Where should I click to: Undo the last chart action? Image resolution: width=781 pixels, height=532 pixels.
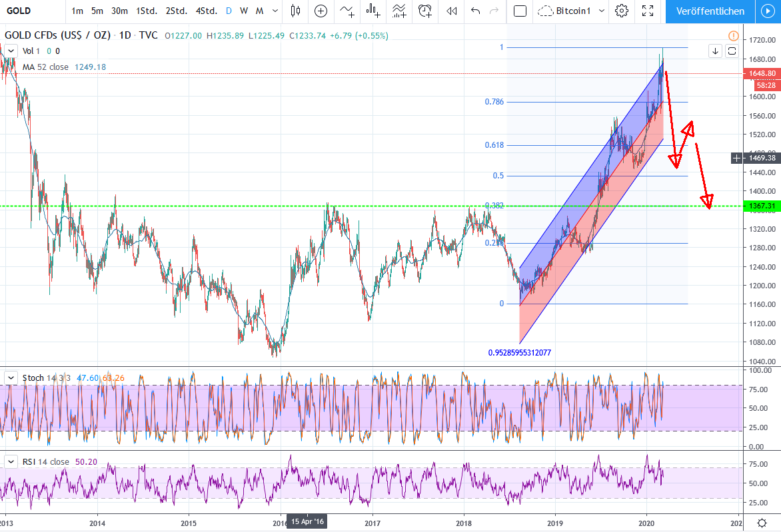click(x=475, y=11)
